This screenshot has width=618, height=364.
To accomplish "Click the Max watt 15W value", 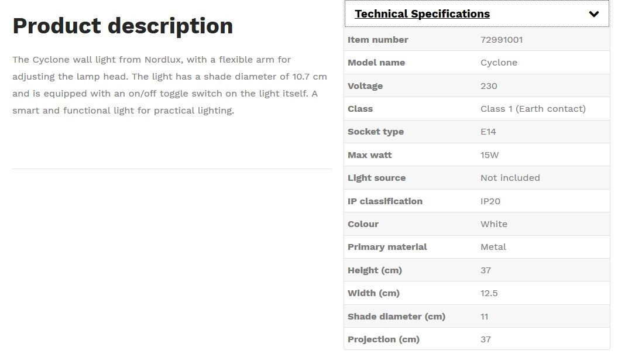I will (x=489, y=155).
